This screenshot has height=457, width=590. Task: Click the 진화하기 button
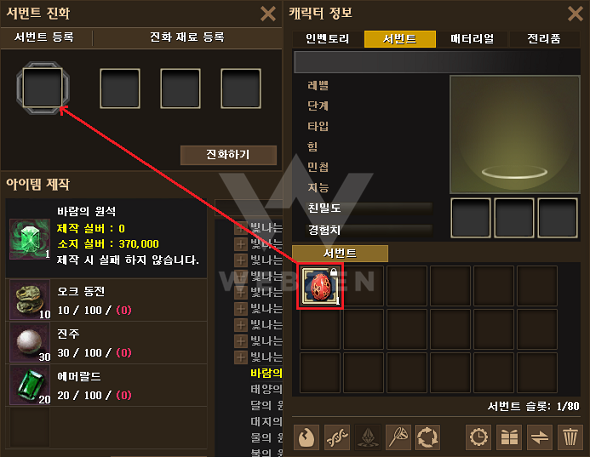pyautogui.click(x=228, y=155)
